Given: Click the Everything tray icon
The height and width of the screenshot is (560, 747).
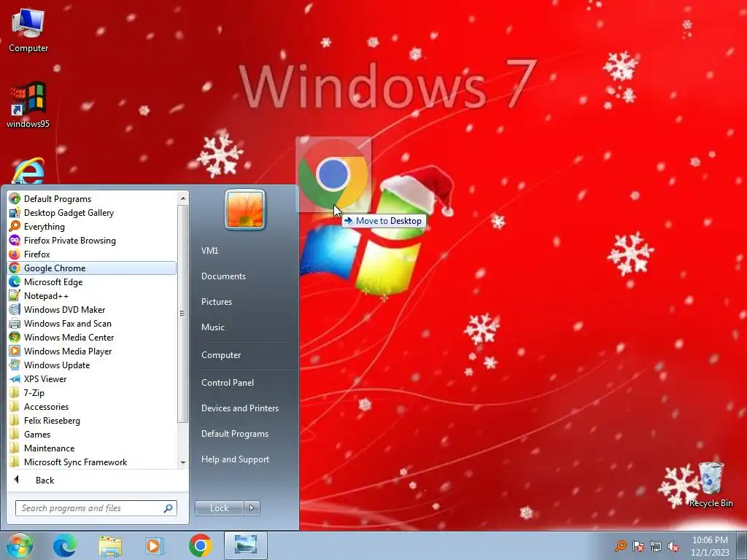Looking at the screenshot, I should point(621,545).
